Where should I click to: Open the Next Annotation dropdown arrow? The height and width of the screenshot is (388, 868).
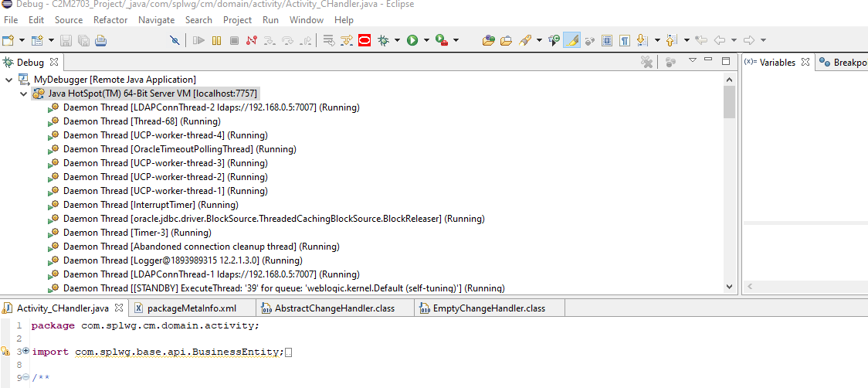pos(657,40)
